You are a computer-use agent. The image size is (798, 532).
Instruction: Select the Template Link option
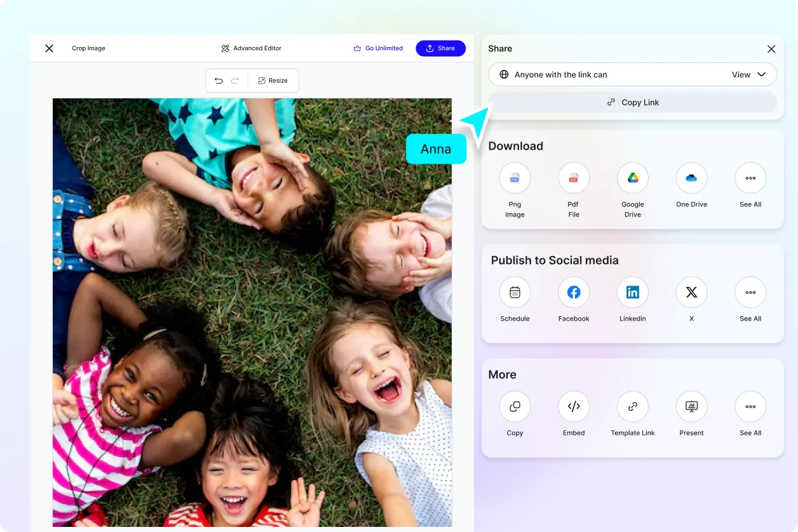tap(633, 407)
